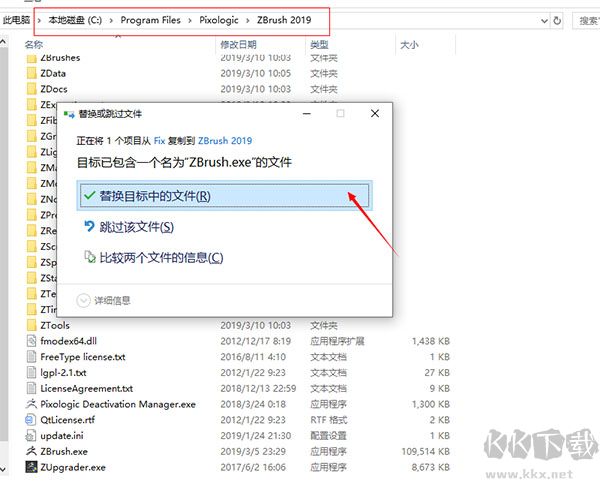Select the ZLig folder icon
600x481 pixels.
click(x=31, y=152)
